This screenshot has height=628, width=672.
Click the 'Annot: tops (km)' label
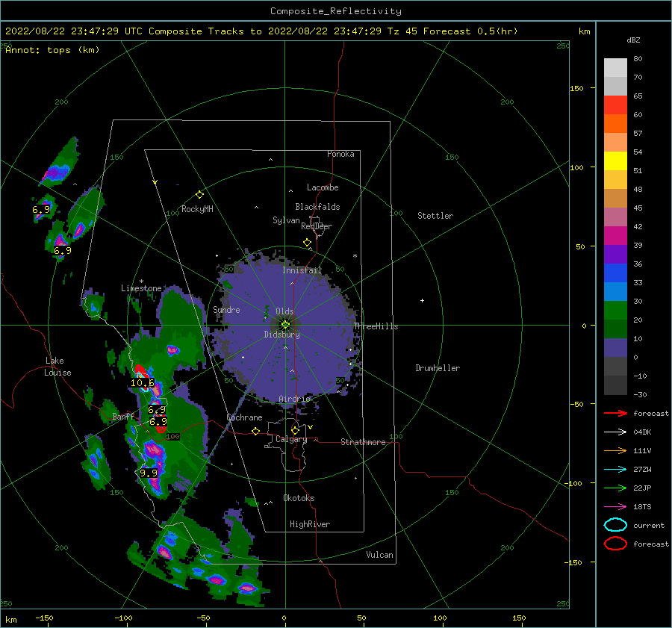point(52,50)
